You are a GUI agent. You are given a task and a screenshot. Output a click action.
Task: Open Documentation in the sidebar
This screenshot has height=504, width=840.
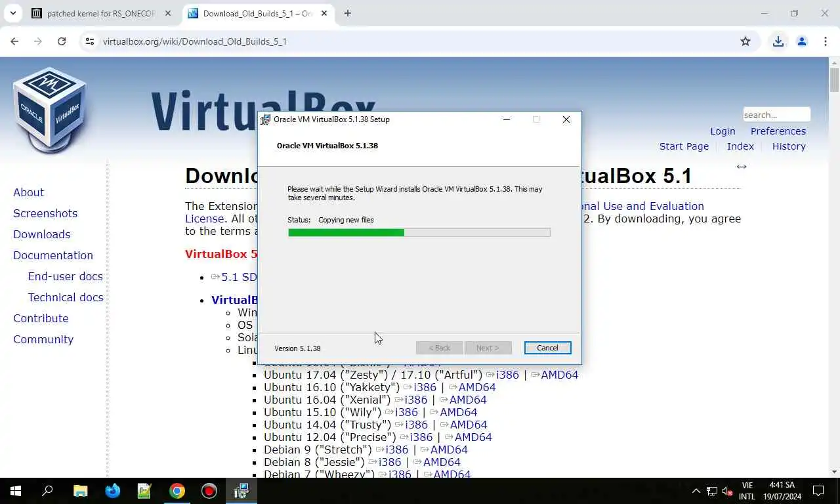[x=53, y=255]
